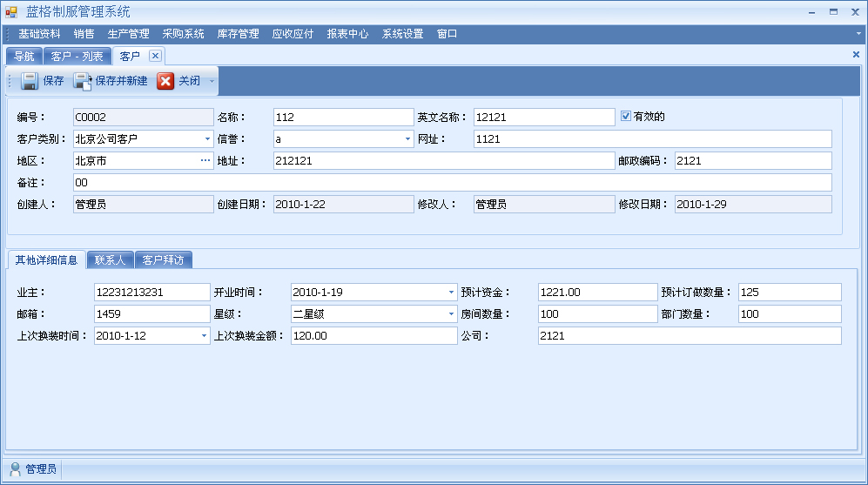Open the 客户类别 dropdown
This screenshot has width=868, height=485.
click(207, 139)
